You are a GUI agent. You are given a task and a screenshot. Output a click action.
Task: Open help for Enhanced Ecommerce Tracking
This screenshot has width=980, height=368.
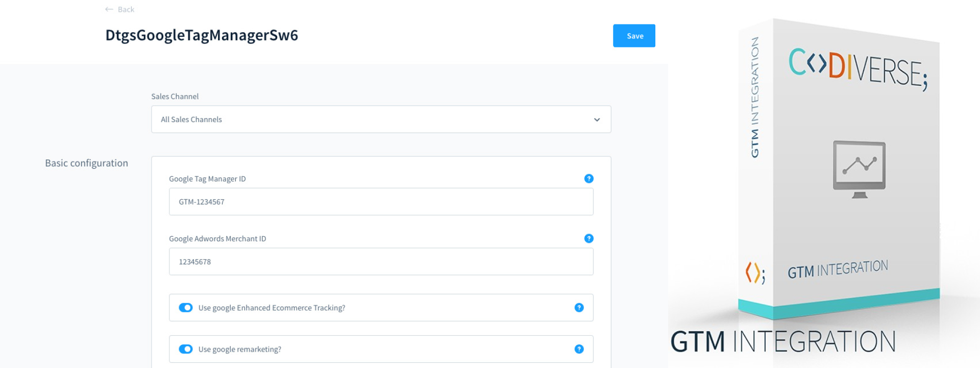click(x=579, y=307)
